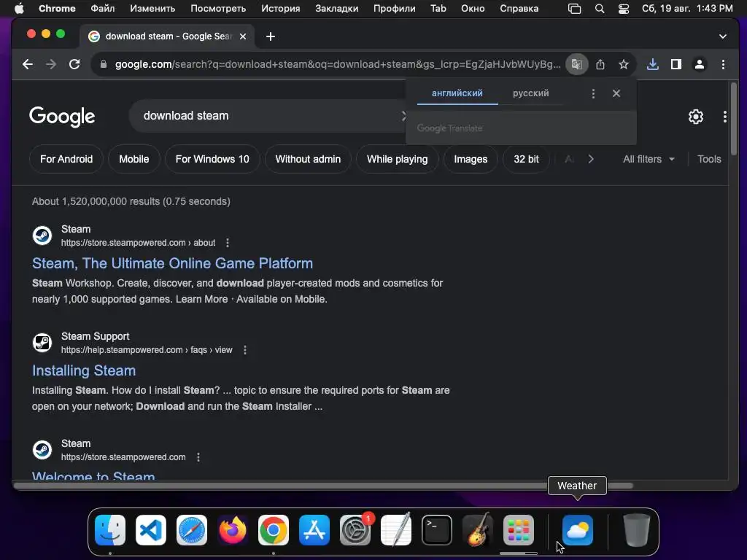Close the translate popup
747x560 pixels.
[616, 93]
